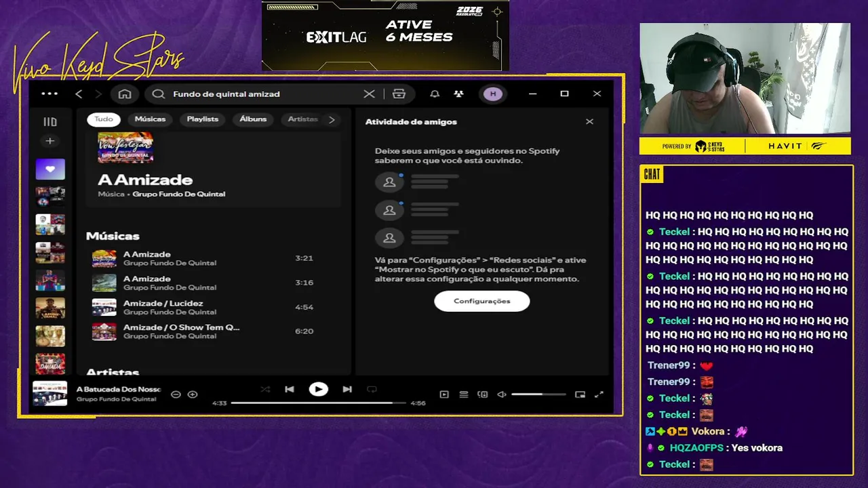
Task: Show more filter chips with arrow
Action: coord(332,119)
